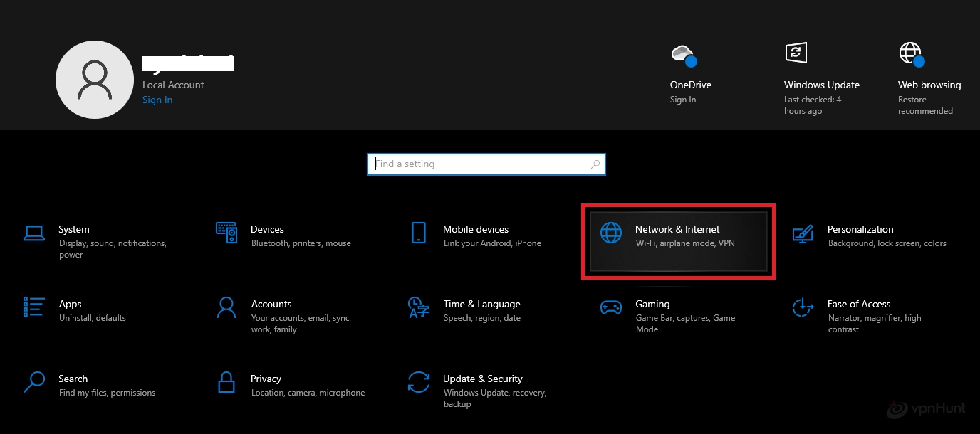Click 'Game Bar, captures, Game Mode' description
980x434 pixels.
point(685,324)
